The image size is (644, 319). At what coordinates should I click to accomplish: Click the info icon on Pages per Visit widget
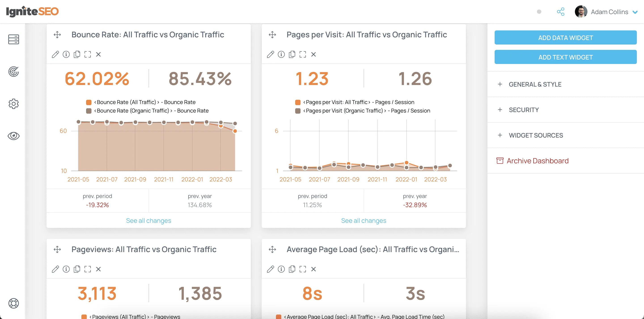pos(281,54)
